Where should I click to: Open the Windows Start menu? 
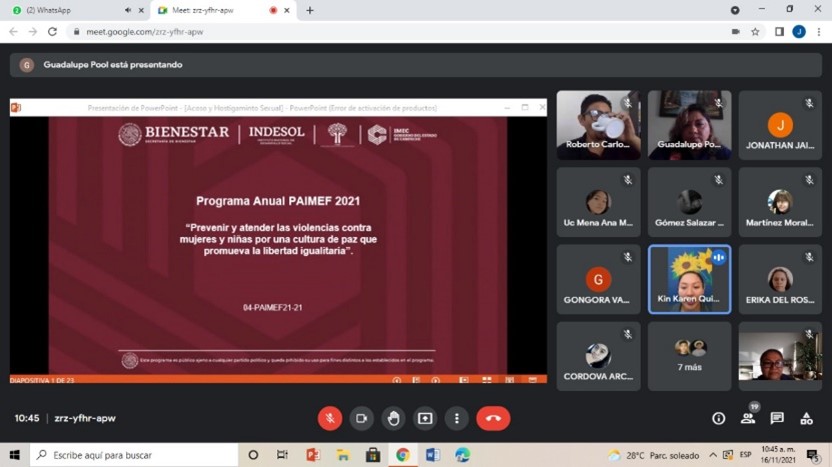(x=14, y=455)
